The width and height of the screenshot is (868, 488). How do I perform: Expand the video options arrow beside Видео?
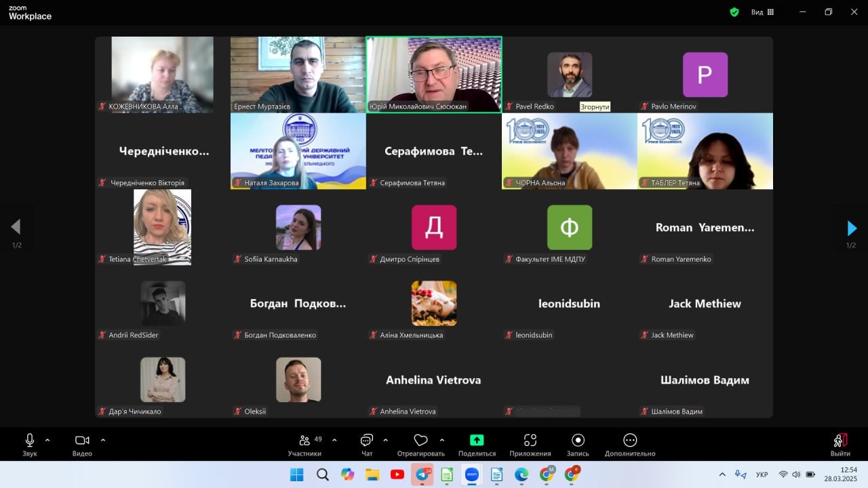(103, 440)
